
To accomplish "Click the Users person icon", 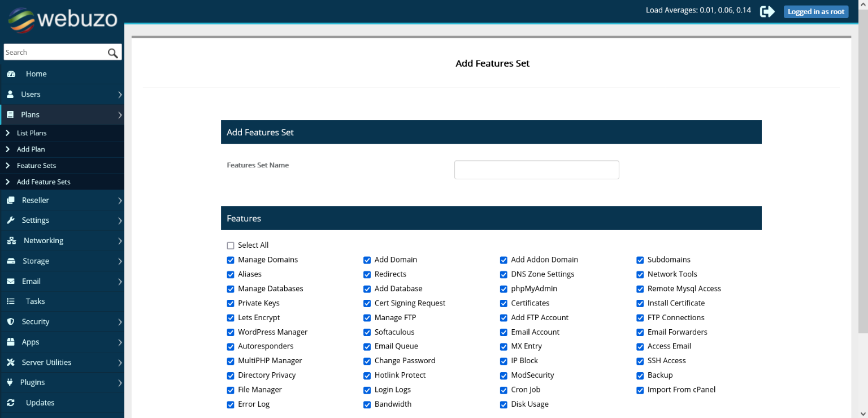I will click(x=10, y=94).
